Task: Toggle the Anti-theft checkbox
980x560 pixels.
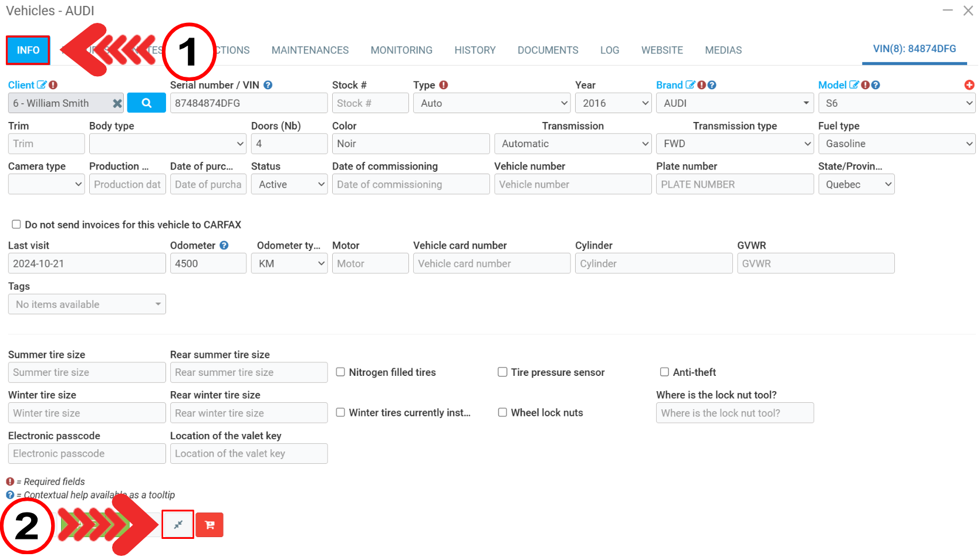Action: point(664,372)
